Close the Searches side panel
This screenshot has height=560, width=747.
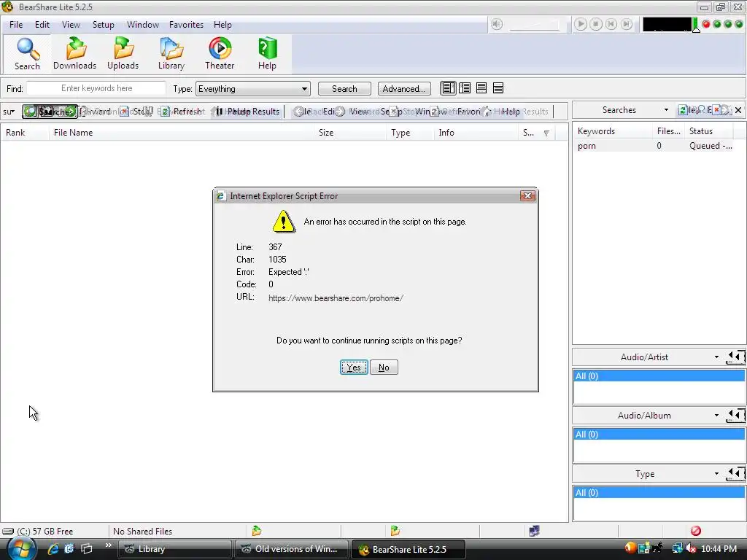[738, 110]
